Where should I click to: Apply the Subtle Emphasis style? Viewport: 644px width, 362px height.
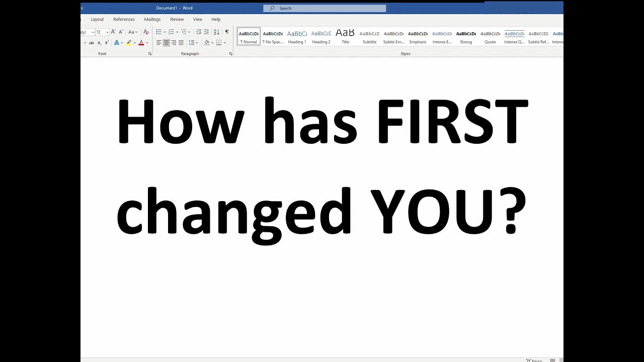coord(393,37)
